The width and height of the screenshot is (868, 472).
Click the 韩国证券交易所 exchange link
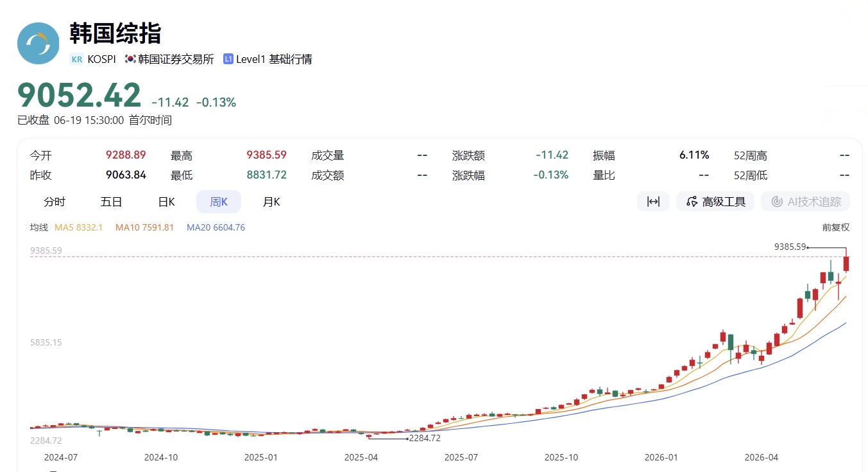(x=176, y=59)
